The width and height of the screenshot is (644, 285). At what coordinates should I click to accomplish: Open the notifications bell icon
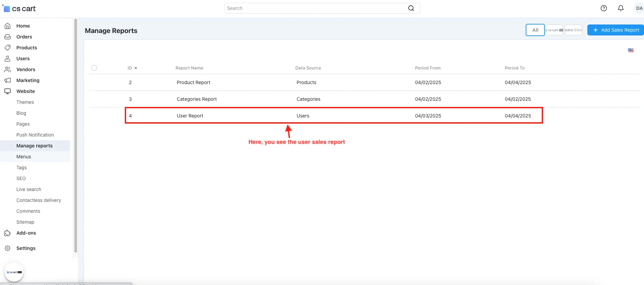click(620, 8)
